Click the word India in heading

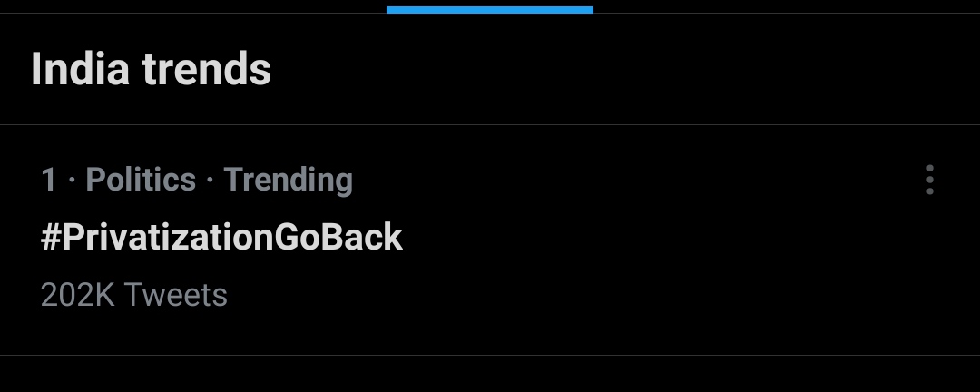(x=80, y=69)
